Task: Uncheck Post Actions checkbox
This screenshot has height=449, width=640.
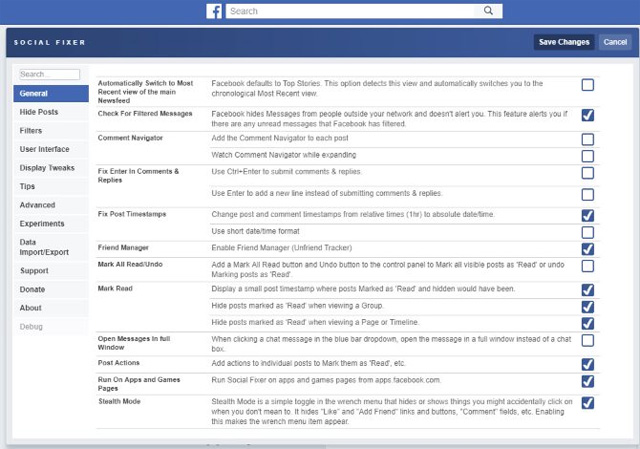Action: pos(587,365)
